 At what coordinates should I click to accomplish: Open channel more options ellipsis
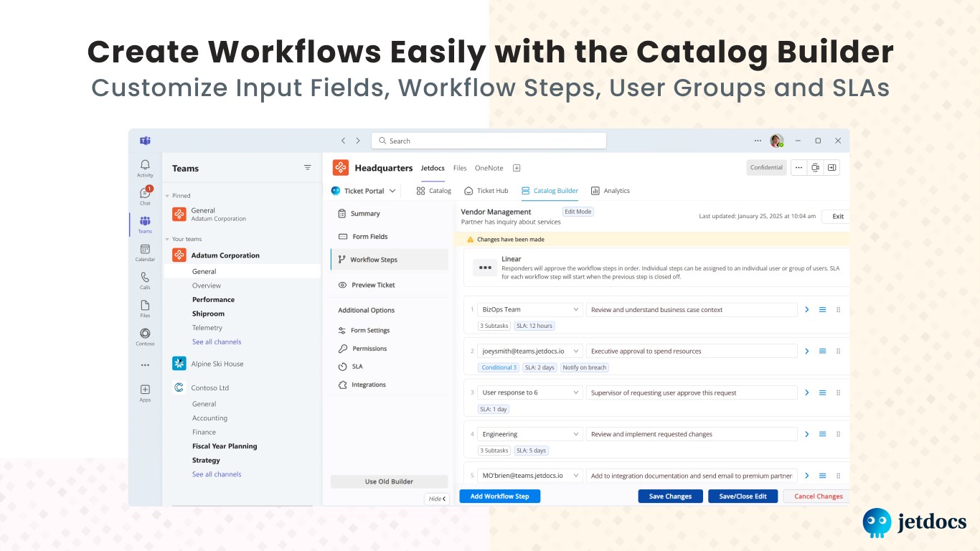point(798,167)
